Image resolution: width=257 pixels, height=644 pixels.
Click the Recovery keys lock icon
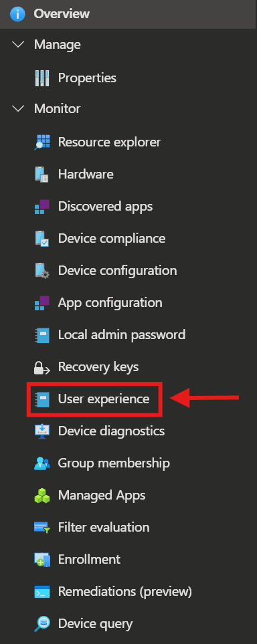[x=42, y=366]
